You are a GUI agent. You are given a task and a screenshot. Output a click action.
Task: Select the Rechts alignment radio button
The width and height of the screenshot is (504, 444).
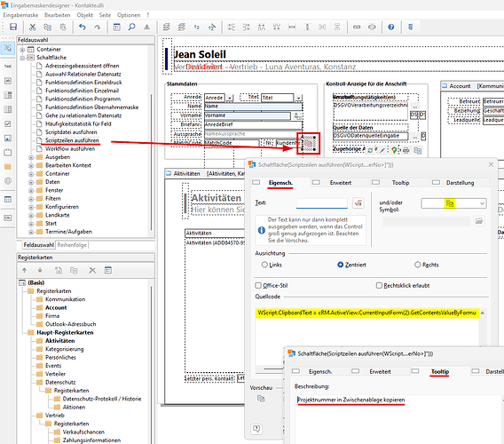pos(418,265)
